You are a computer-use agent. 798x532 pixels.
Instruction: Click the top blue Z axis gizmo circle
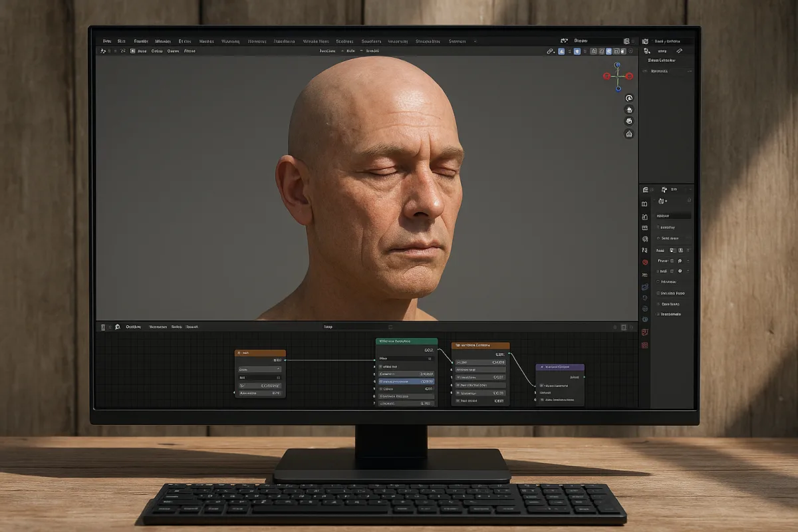(617, 65)
